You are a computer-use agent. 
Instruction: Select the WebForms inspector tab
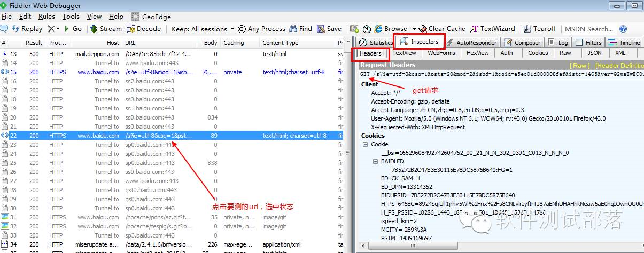coord(441,53)
